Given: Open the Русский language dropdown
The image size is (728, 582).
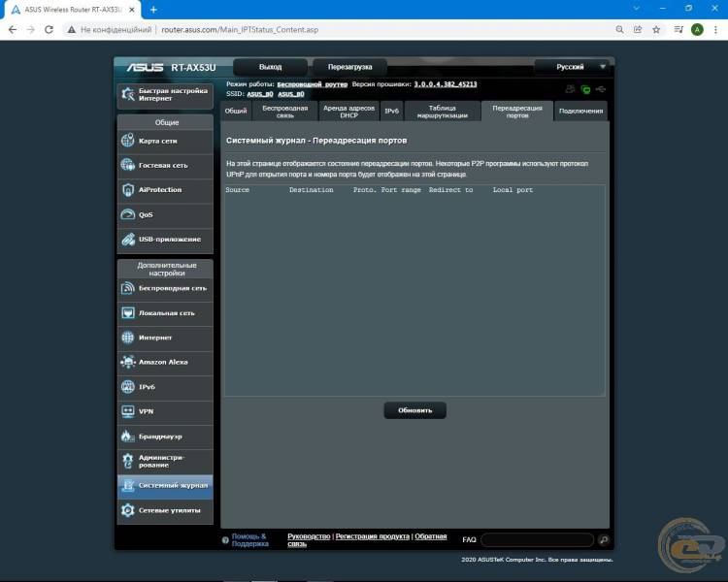Looking at the screenshot, I should [572, 67].
